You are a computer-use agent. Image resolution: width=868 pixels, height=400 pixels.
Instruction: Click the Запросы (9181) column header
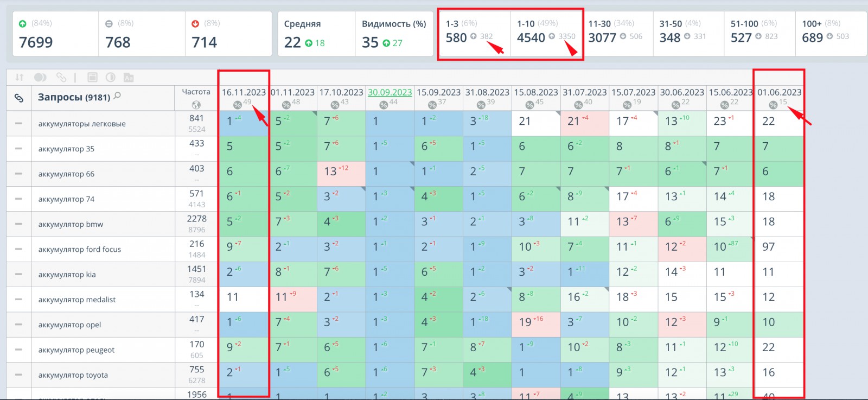coord(74,97)
